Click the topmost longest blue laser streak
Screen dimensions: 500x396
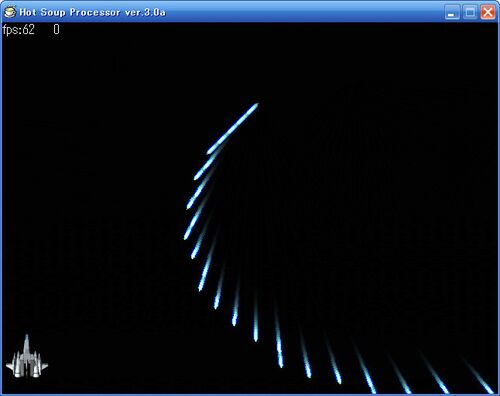(232, 129)
